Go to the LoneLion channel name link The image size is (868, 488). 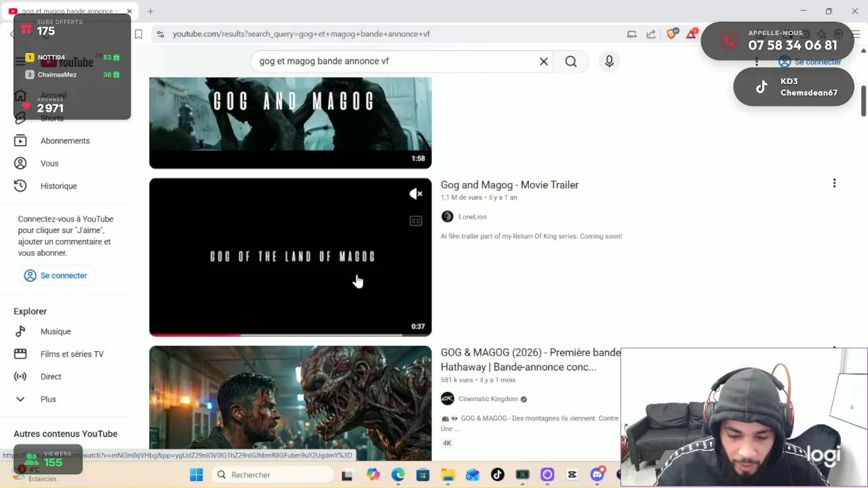472,217
